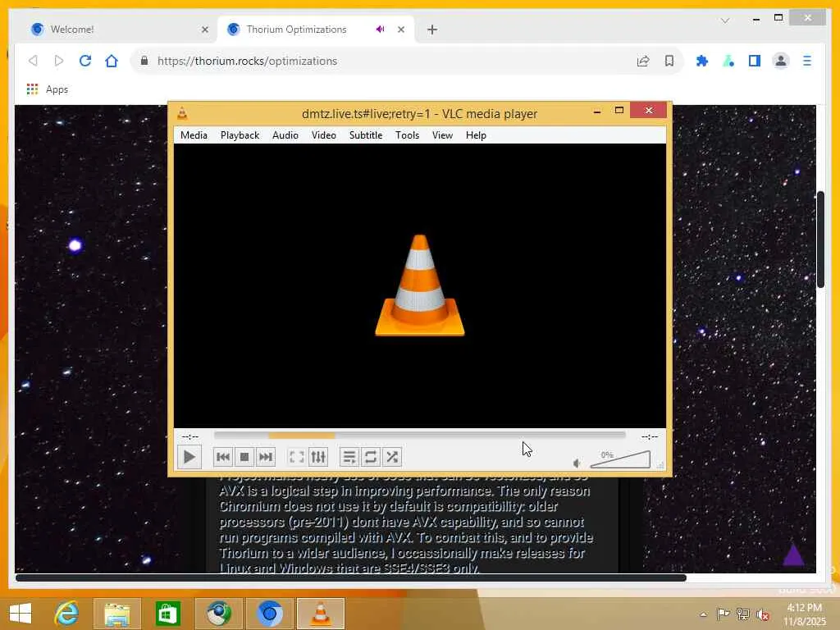Open the View menu in VLC

click(442, 135)
